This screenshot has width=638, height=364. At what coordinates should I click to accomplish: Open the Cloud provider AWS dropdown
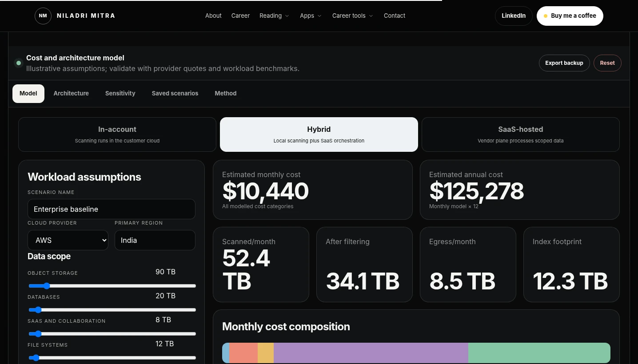[68, 240]
